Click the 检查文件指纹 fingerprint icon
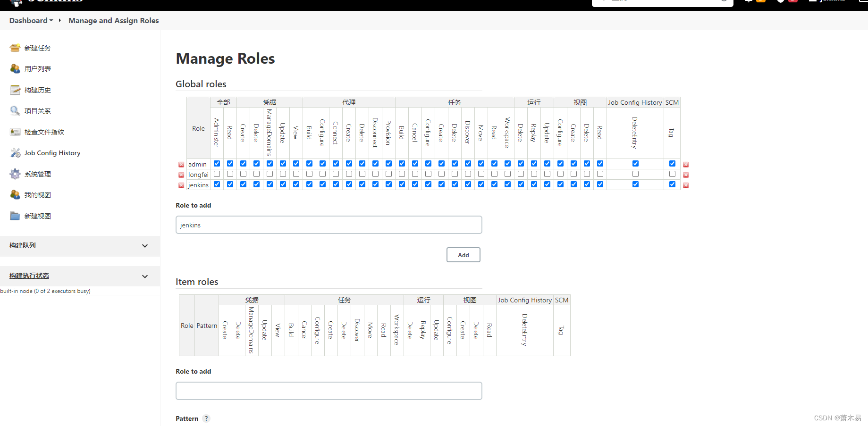The width and height of the screenshot is (868, 426). [x=15, y=132]
